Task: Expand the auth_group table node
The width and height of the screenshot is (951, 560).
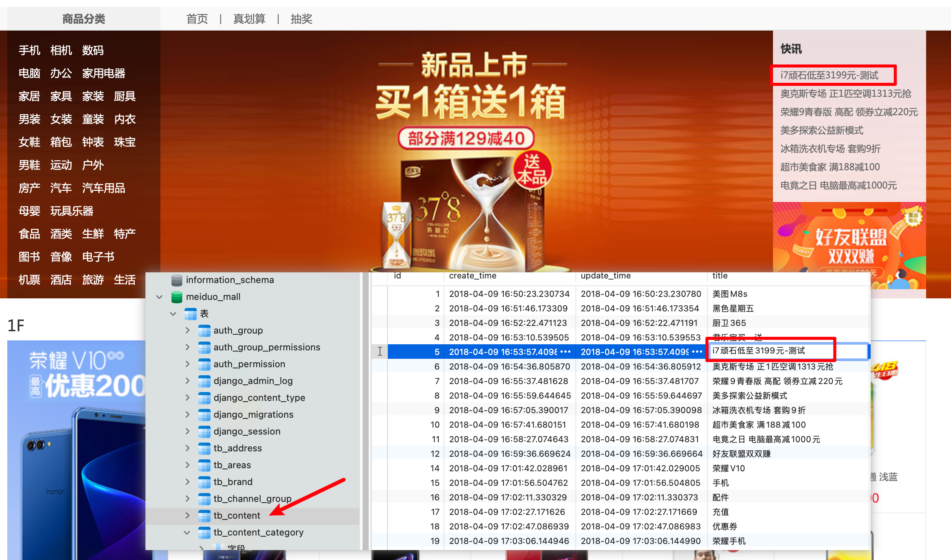Action: [x=187, y=330]
